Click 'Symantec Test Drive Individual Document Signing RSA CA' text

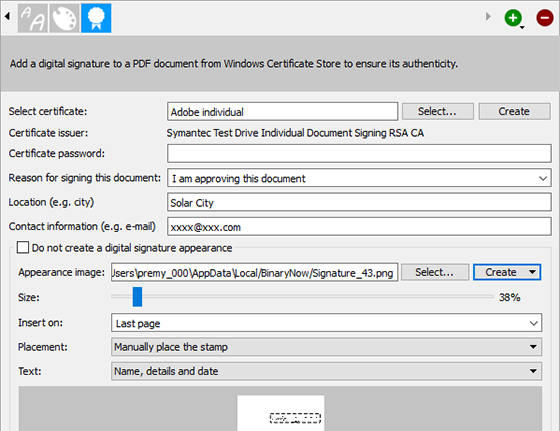pyautogui.click(x=295, y=133)
